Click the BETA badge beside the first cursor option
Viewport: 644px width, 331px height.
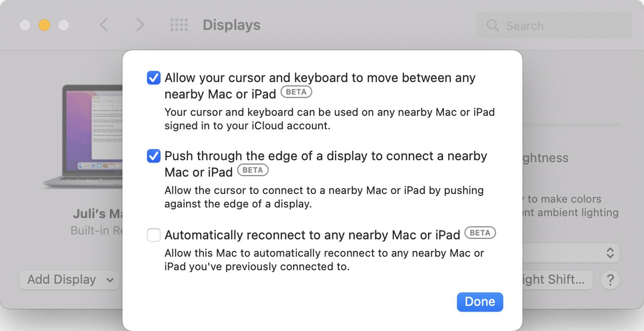297,93
